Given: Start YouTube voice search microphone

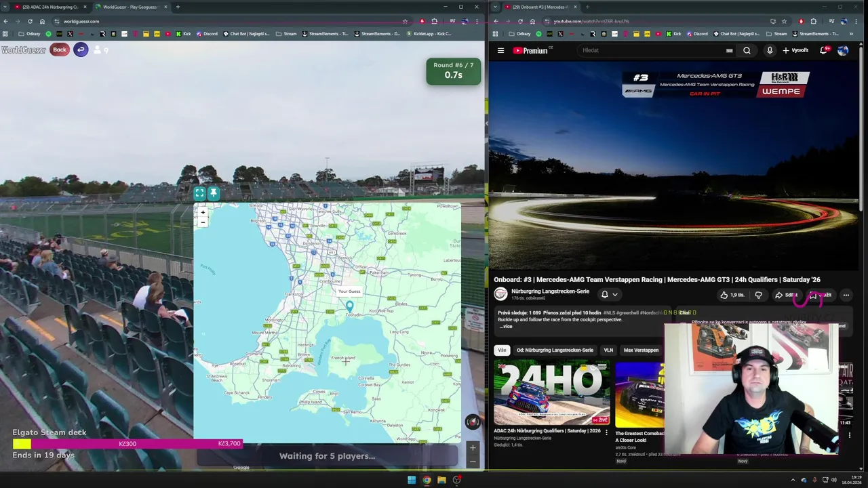Looking at the screenshot, I should point(770,50).
